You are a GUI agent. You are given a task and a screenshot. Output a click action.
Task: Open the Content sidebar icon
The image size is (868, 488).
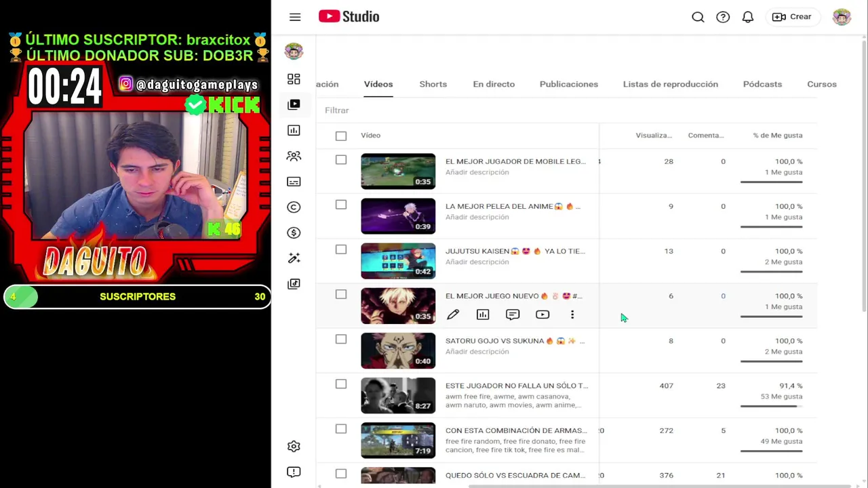point(294,104)
